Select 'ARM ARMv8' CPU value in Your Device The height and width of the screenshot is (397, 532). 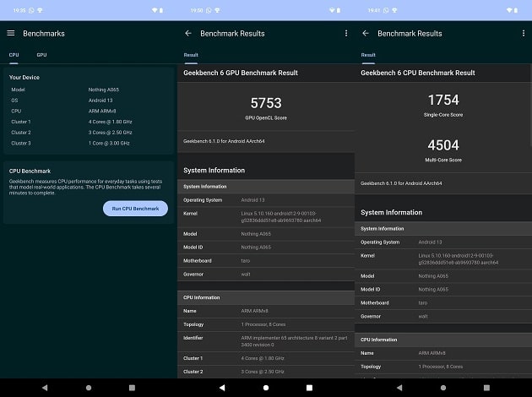click(102, 111)
